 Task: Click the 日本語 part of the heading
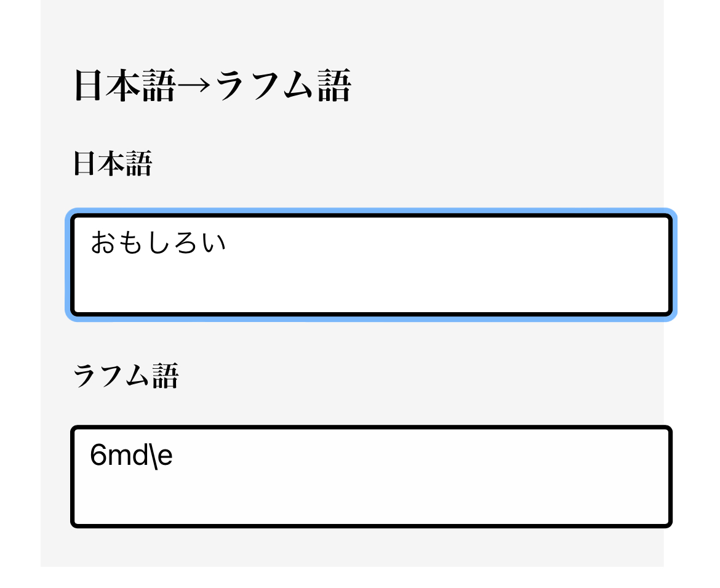(125, 86)
